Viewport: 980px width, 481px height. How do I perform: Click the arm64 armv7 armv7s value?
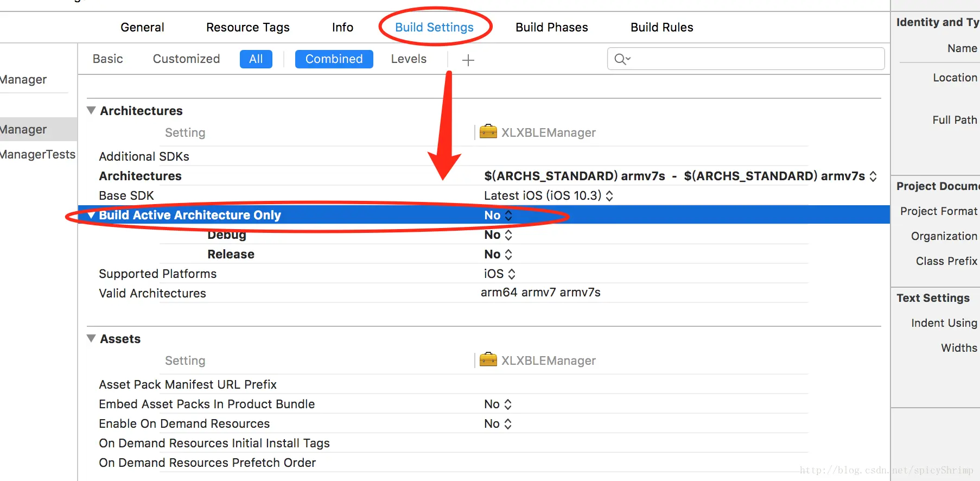point(540,292)
